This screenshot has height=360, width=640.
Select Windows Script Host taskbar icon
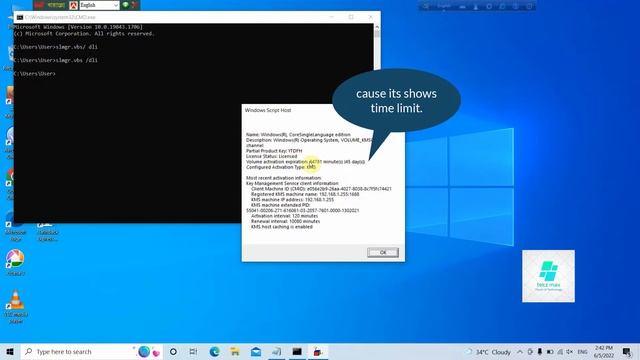click(318, 351)
